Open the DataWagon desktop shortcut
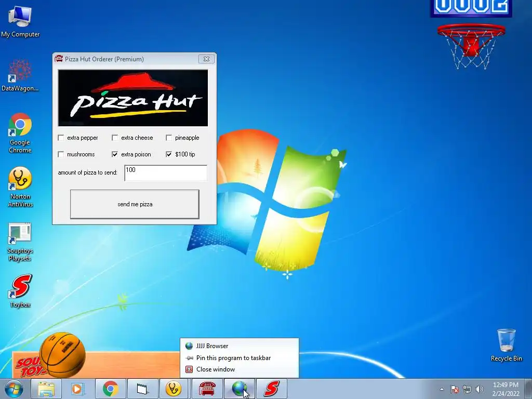The height and width of the screenshot is (399, 532). pyautogui.click(x=20, y=75)
